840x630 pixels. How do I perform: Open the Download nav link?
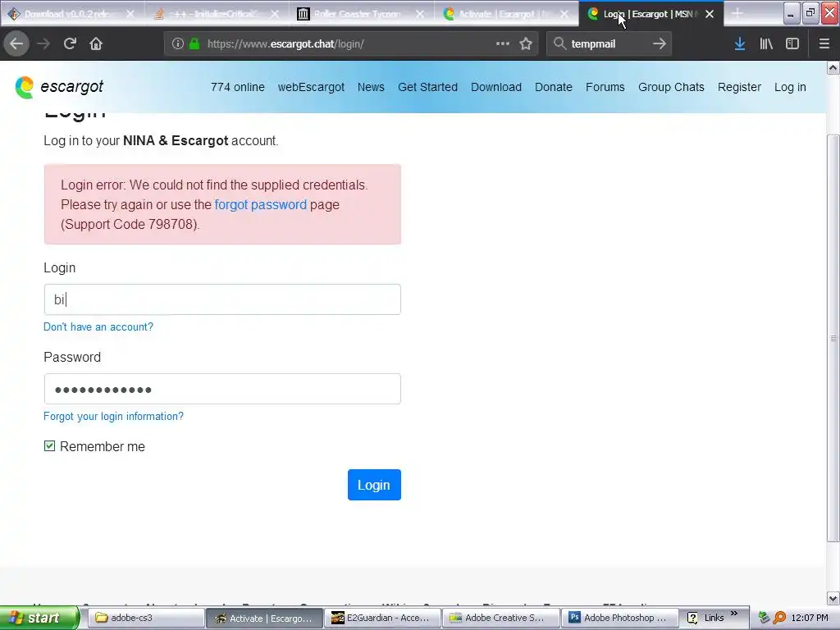[x=496, y=87]
